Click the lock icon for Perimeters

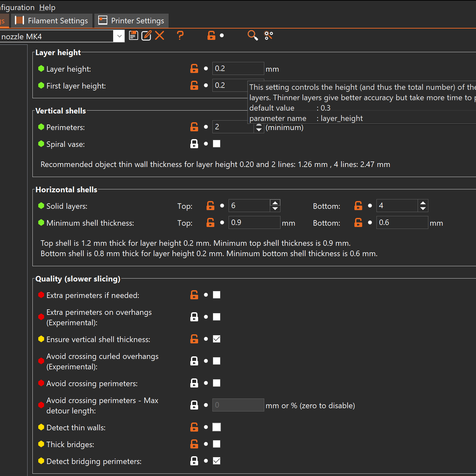pyautogui.click(x=194, y=127)
